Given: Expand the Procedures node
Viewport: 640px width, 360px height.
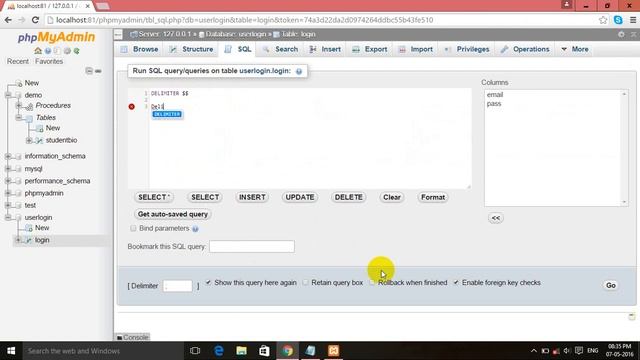Looking at the screenshot, I should [x=18, y=105].
